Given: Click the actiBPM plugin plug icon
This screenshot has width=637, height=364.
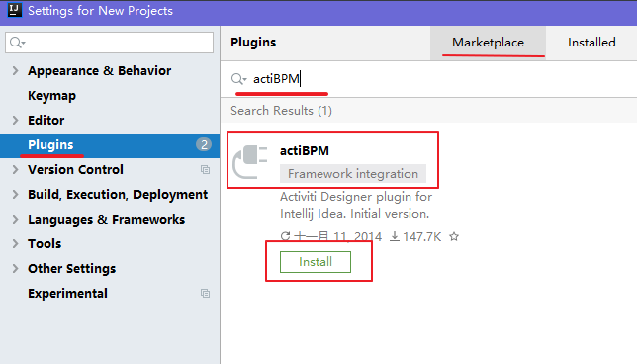Looking at the screenshot, I should [x=250, y=161].
